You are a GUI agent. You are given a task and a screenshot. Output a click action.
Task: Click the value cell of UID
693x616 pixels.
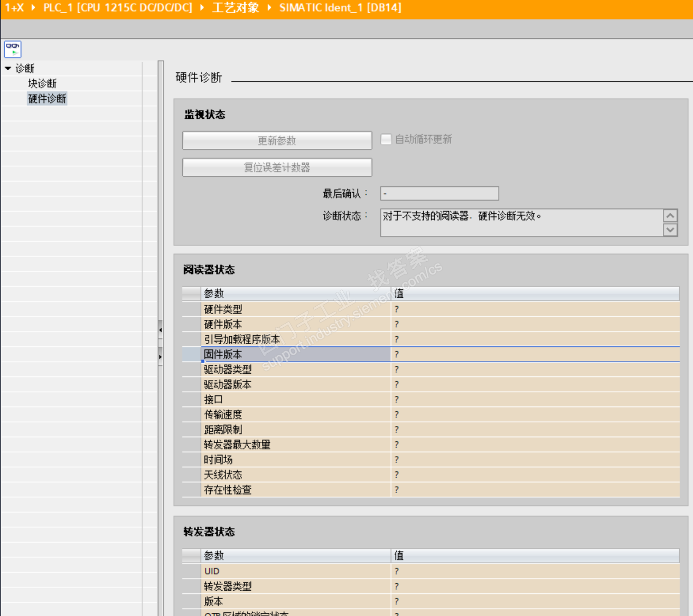(x=535, y=571)
